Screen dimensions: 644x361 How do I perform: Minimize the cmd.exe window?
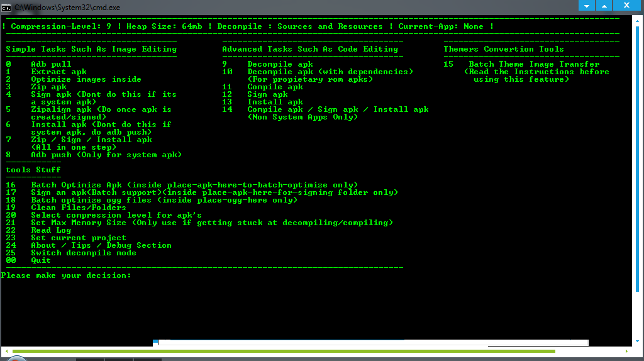[587, 6]
